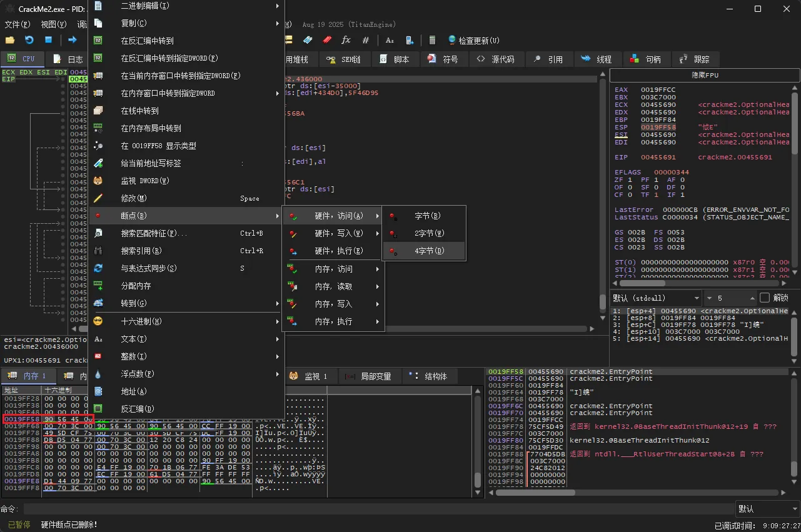Click the Az strings toolbar icon

[390, 40]
